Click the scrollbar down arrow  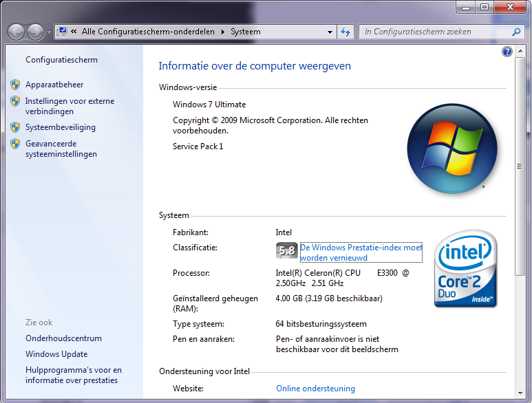pos(520,393)
